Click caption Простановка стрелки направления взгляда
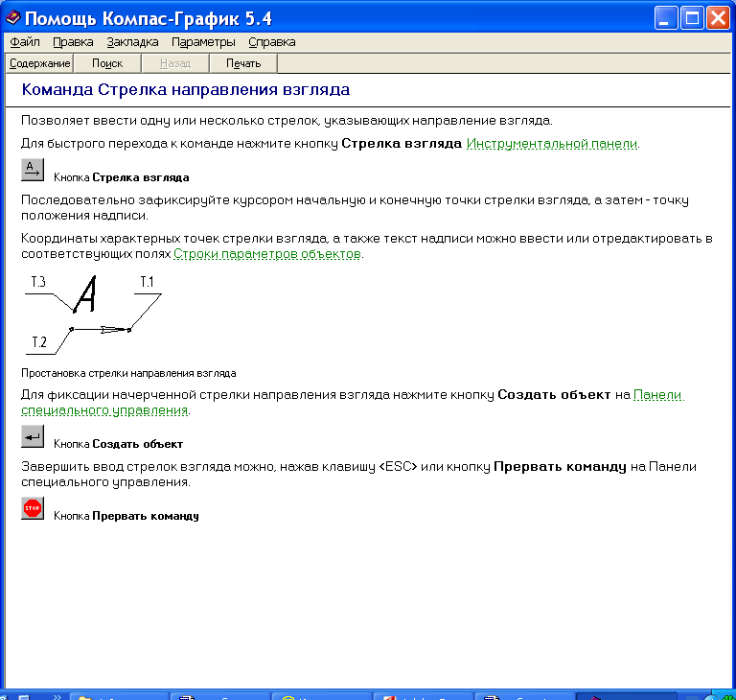 point(128,373)
